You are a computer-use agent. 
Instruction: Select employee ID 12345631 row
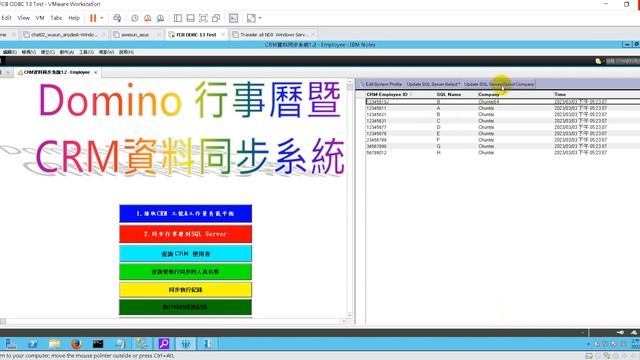click(x=503, y=121)
